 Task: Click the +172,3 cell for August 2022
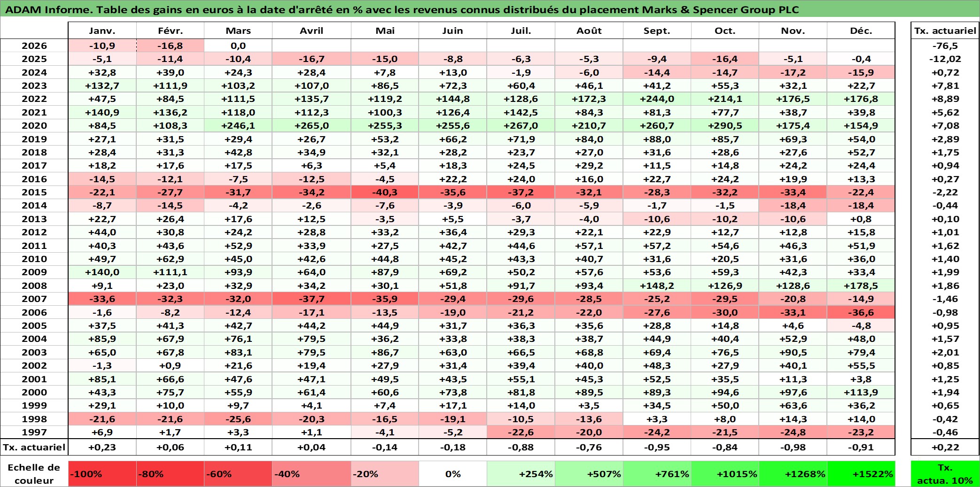(x=589, y=99)
